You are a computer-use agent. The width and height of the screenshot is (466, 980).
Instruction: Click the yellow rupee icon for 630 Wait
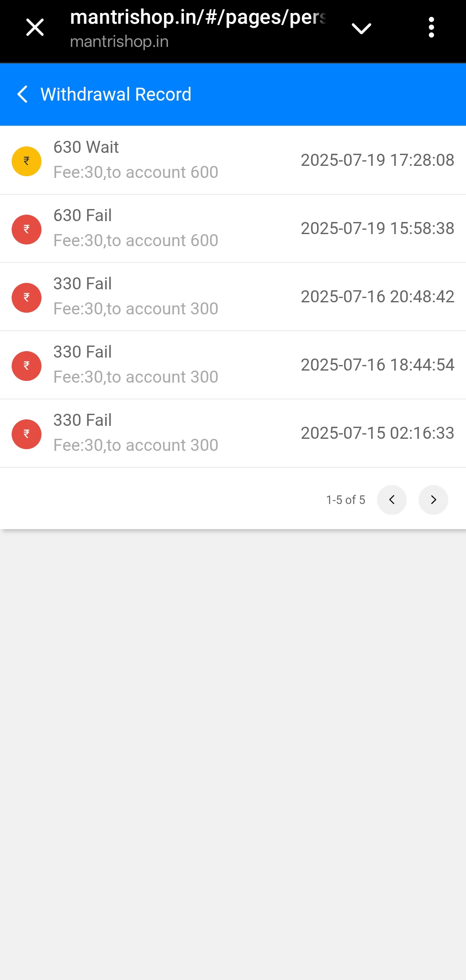(x=26, y=161)
